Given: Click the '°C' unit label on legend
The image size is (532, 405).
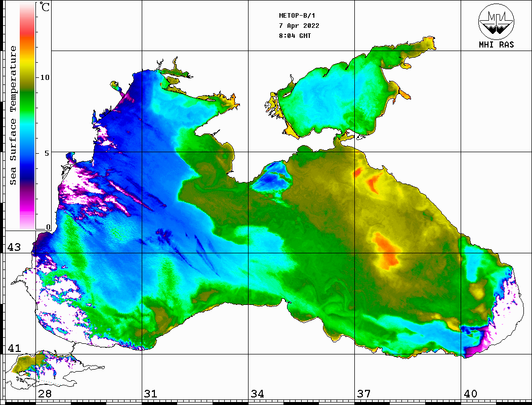Looking at the screenshot, I should pyautogui.click(x=45, y=7).
